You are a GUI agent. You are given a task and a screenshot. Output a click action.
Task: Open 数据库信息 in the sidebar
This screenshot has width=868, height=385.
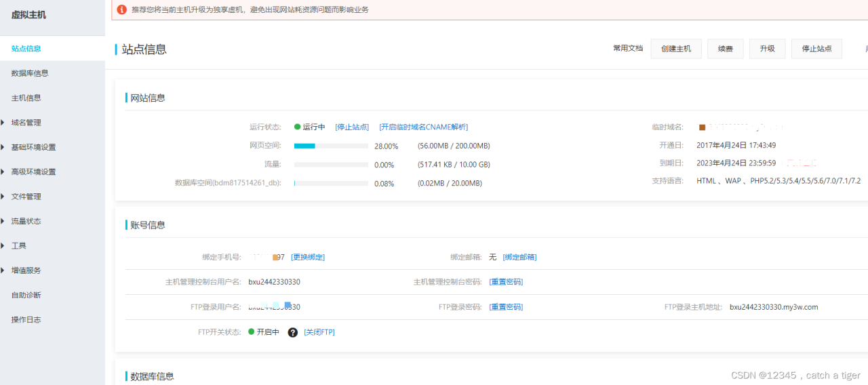pos(30,73)
